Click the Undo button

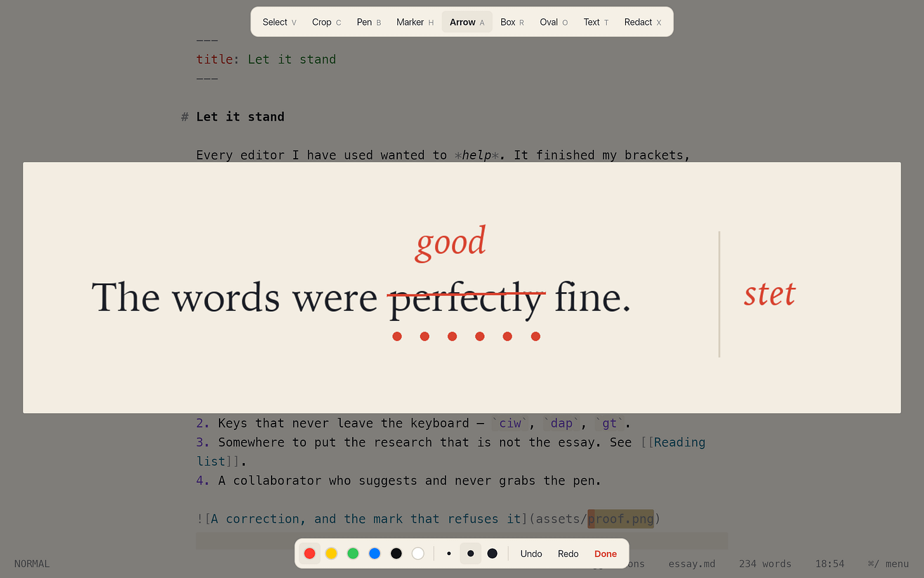click(531, 554)
